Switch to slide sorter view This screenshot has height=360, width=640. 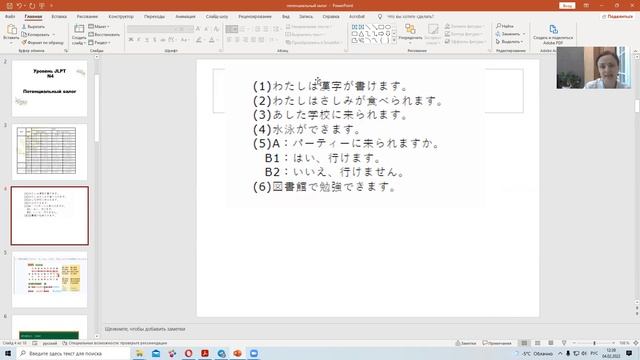click(538, 343)
